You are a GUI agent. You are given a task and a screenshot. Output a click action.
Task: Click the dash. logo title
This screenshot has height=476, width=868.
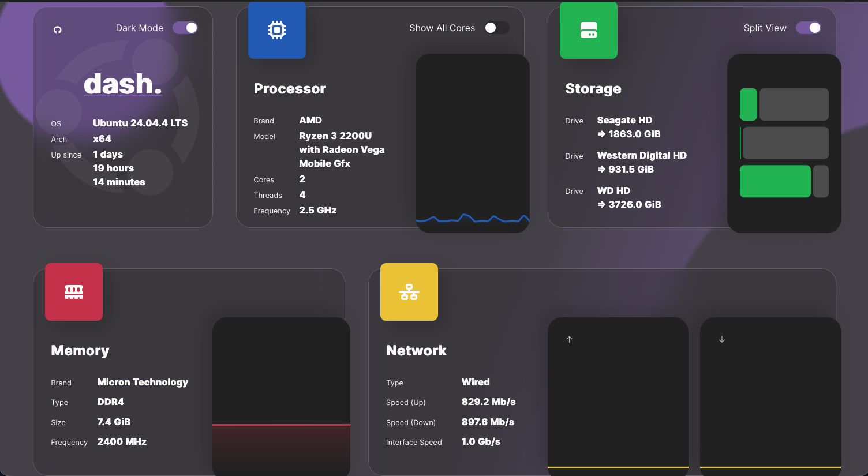coord(123,84)
